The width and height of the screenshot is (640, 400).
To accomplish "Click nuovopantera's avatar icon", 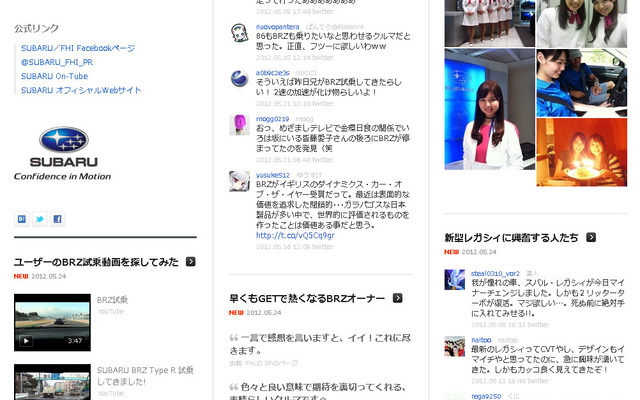I will click(x=239, y=33).
